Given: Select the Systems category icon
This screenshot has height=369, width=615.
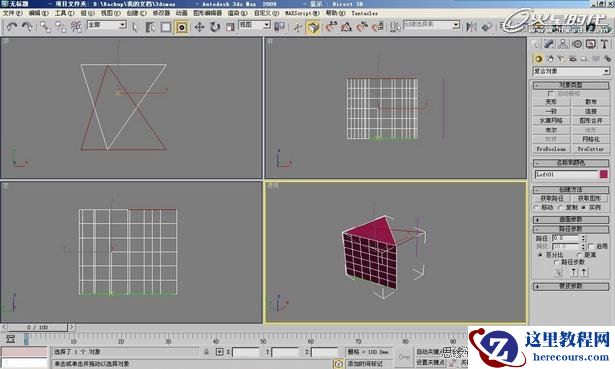Looking at the screenshot, I should [607, 59].
